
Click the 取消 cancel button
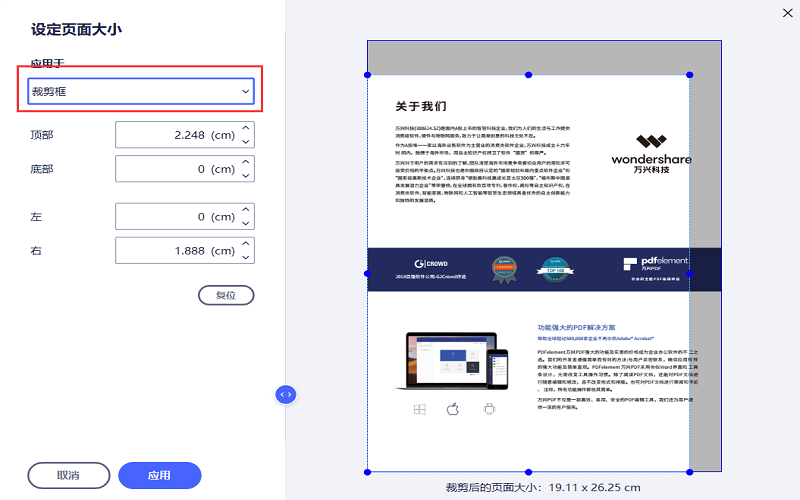[x=69, y=475]
